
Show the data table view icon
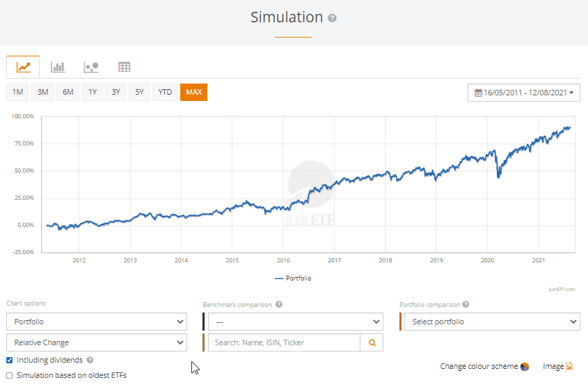[124, 68]
